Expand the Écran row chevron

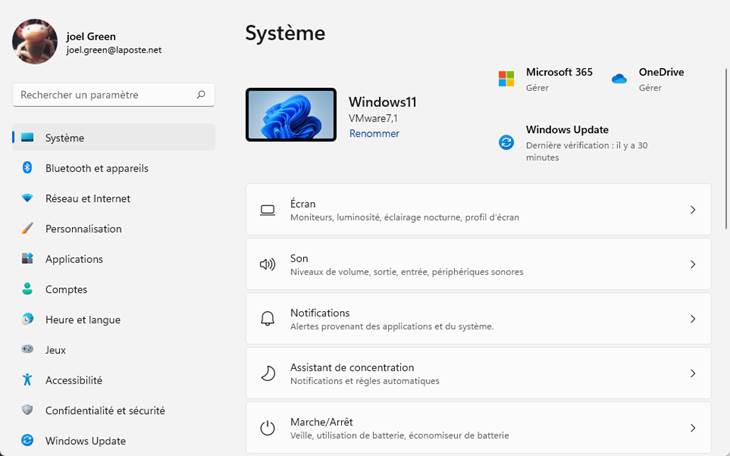coord(693,210)
